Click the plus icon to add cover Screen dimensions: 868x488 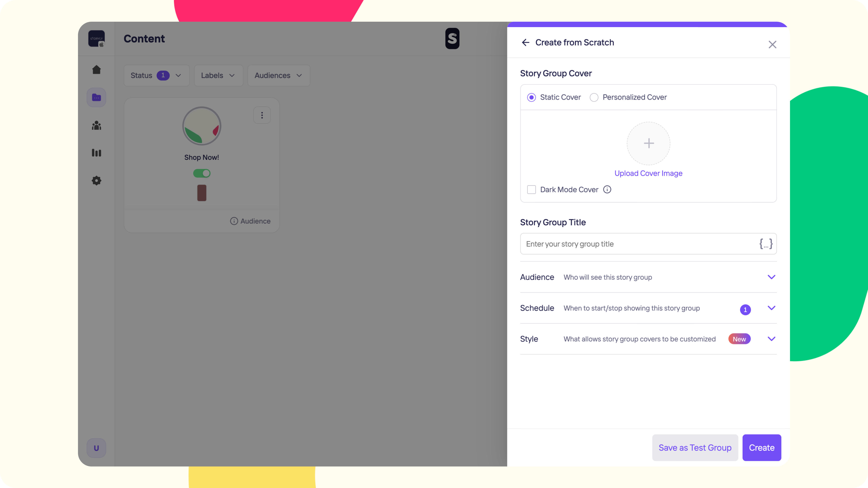coord(648,143)
